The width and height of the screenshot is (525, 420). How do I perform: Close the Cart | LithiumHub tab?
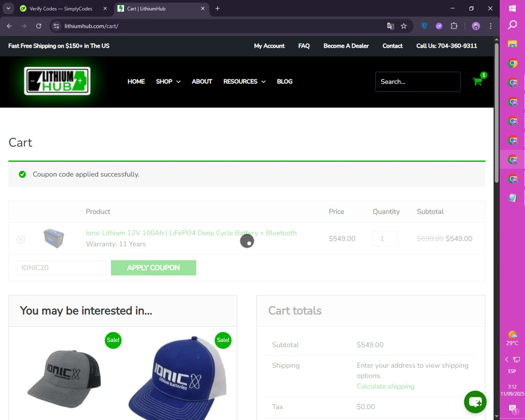click(203, 8)
